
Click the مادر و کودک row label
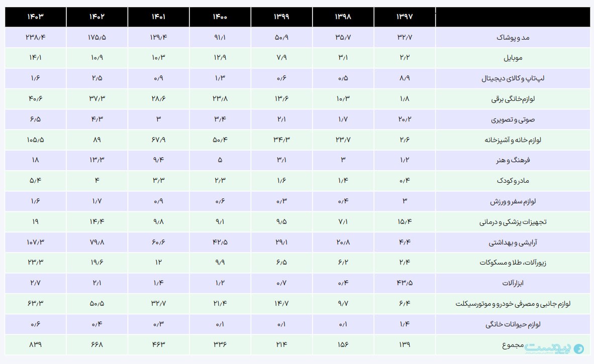coord(513,181)
